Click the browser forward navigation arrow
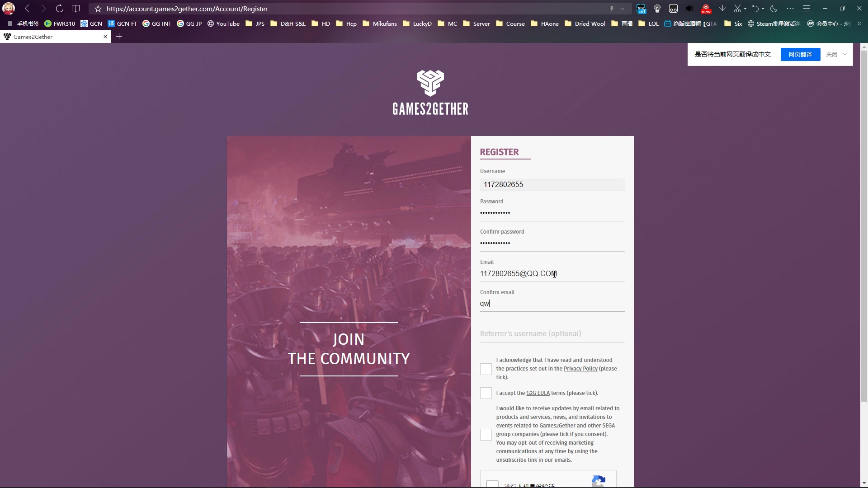The image size is (868, 488). click(43, 8)
